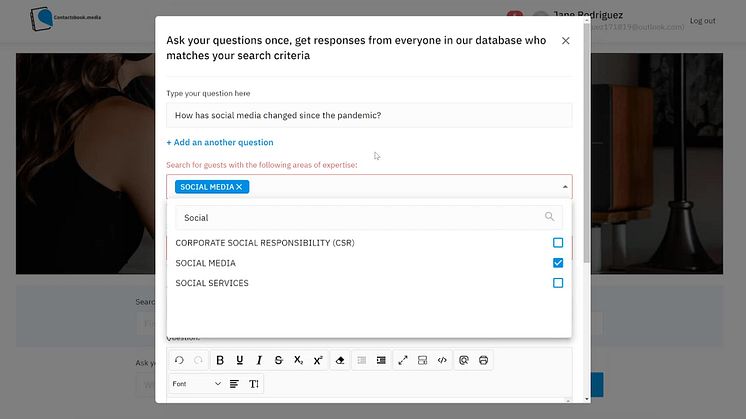Screen dimensions: 746x419
Task: Close the ask questions dialog
Action: tap(566, 41)
